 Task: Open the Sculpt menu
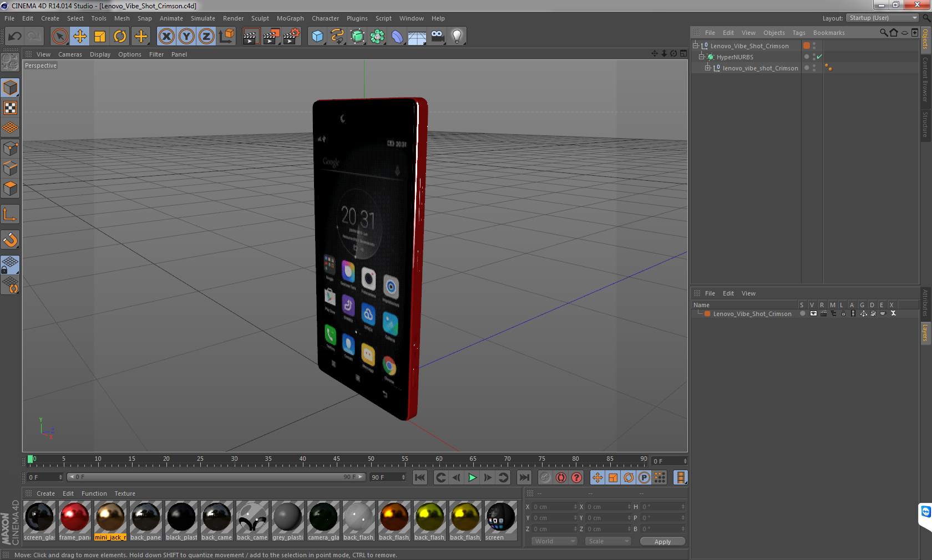click(x=260, y=18)
